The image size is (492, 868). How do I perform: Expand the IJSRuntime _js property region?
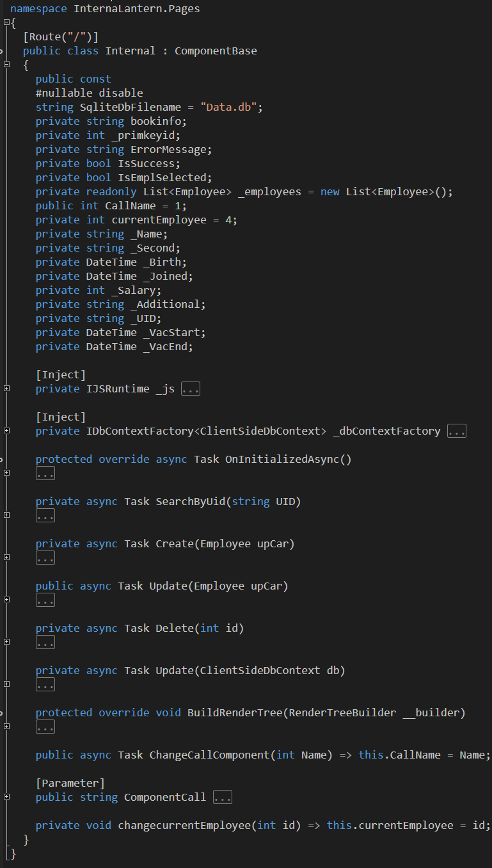[6, 389]
